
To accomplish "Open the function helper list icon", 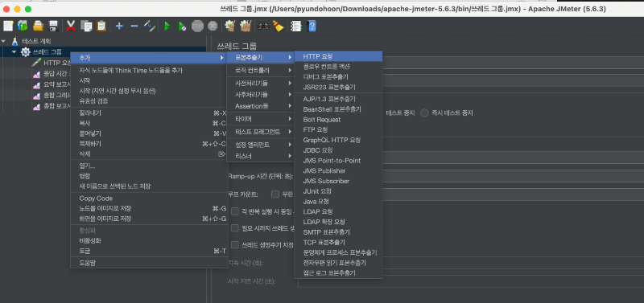I will pyautogui.click(x=295, y=27).
